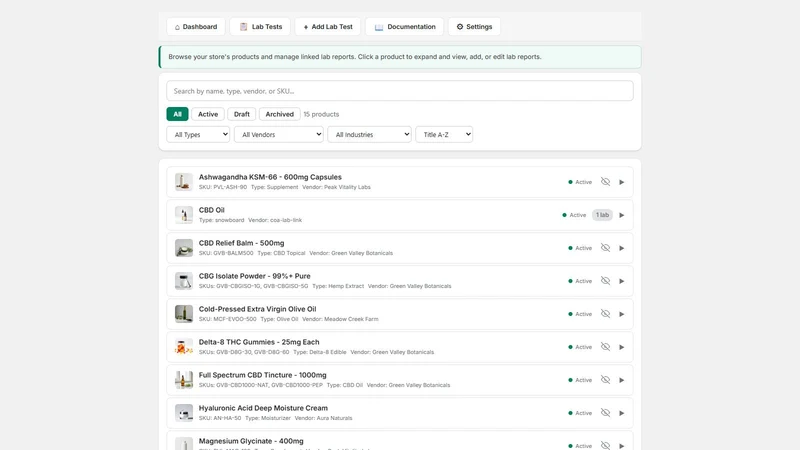Open the Dashboard tab
The height and width of the screenshot is (450, 800).
pyautogui.click(x=196, y=27)
